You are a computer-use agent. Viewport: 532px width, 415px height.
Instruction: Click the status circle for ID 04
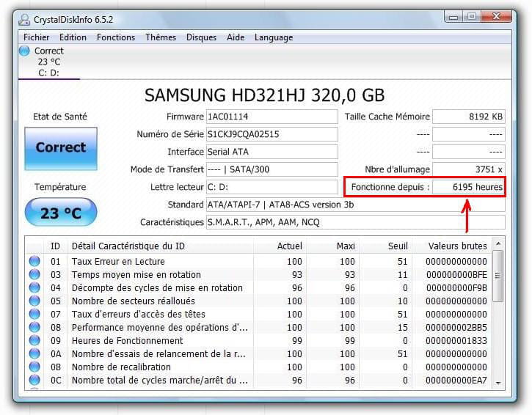pyautogui.click(x=34, y=287)
